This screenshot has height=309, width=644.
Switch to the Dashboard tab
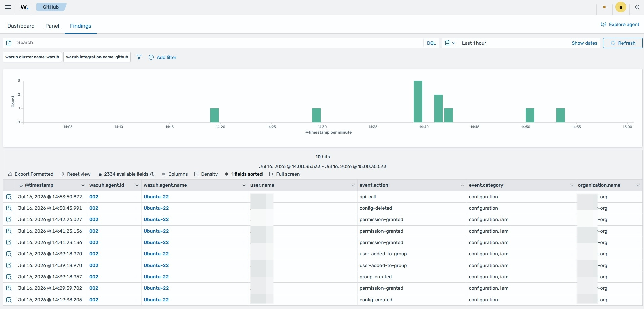pos(21,26)
